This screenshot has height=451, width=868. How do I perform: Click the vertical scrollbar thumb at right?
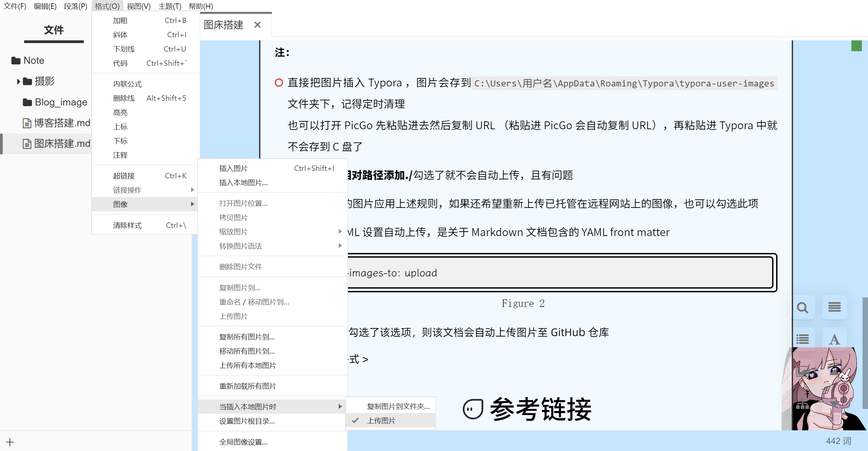pyautogui.click(x=865, y=353)
